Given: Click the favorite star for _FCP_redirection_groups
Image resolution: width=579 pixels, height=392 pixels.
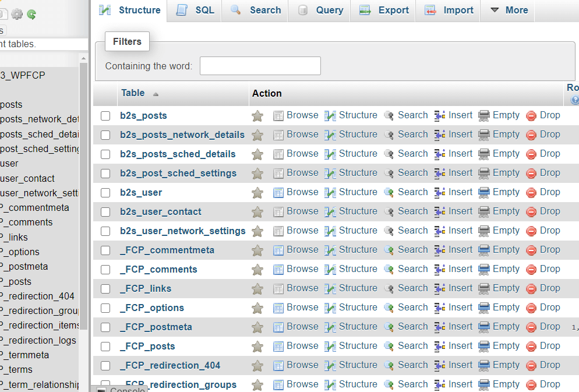Looking at the screenshot, I should pyautogui.click(x=257, y=384).
